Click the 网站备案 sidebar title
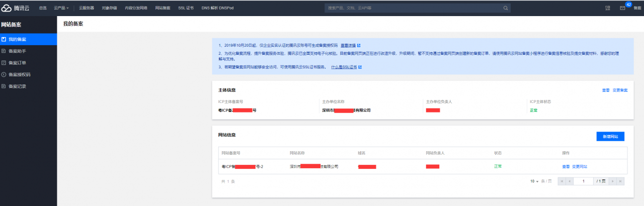Image resolution: width=644 pixels, height=206 pixels. point(11,24)
